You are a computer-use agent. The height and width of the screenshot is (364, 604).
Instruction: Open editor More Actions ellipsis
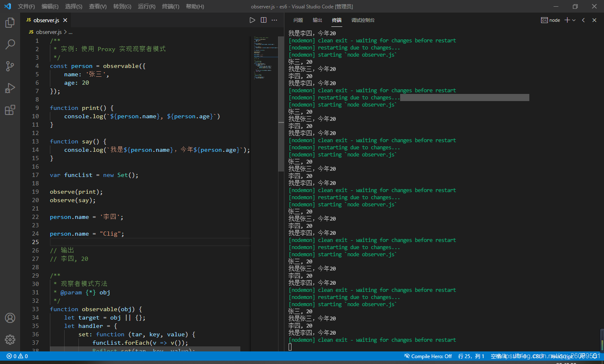tap(274, 20)
